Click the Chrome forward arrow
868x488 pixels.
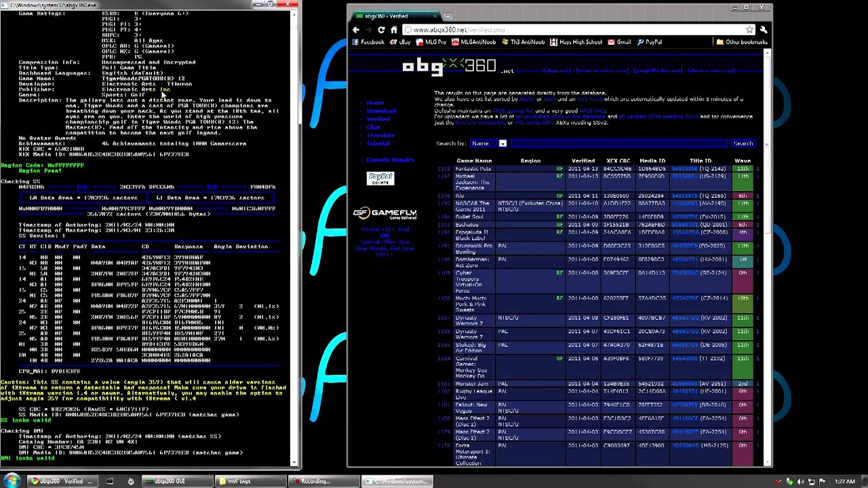coord(368,30)
